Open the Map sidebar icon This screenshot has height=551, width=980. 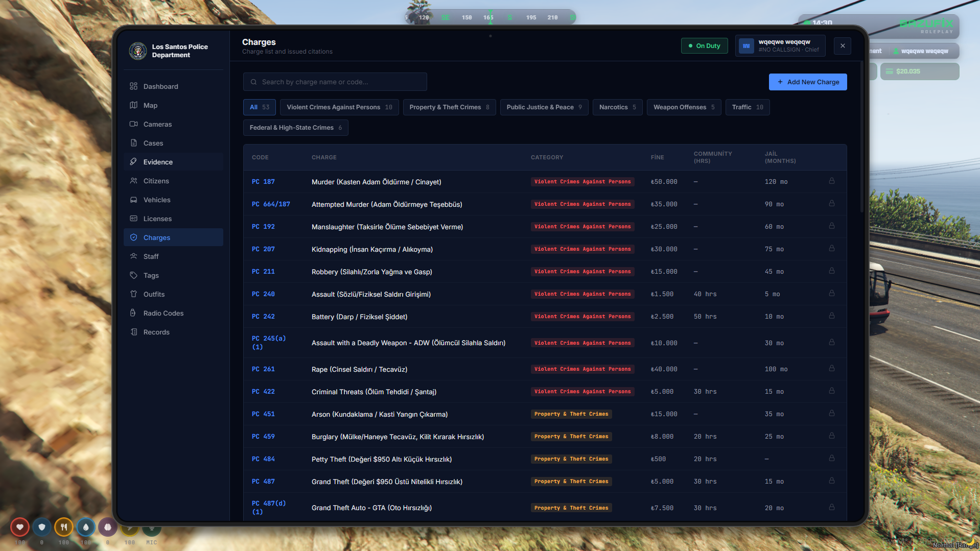133,105
